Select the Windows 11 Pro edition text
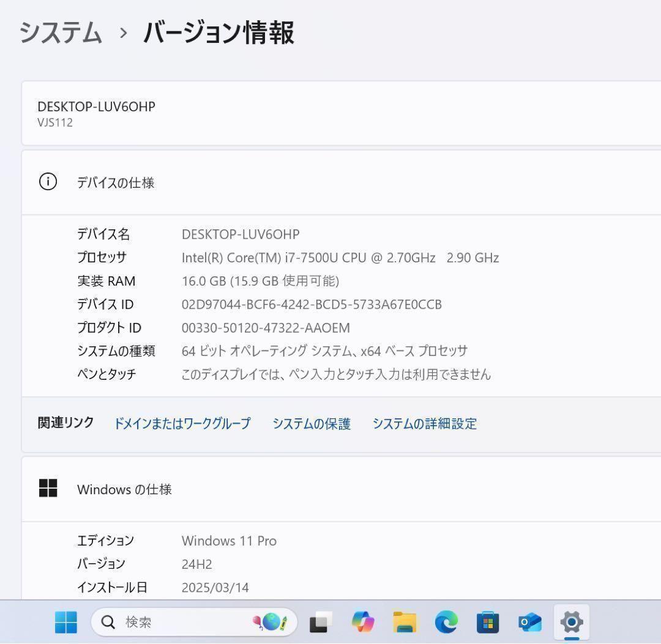 click(229, 541)
